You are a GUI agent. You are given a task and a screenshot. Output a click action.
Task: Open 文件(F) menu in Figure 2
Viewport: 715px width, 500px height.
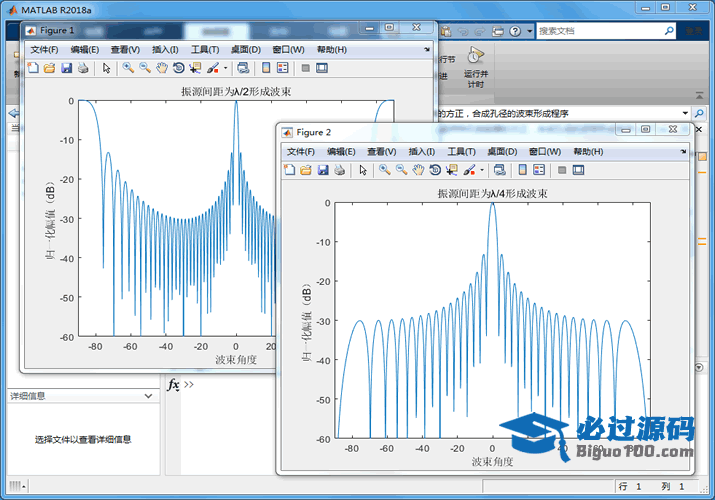[x=301, y=152]
